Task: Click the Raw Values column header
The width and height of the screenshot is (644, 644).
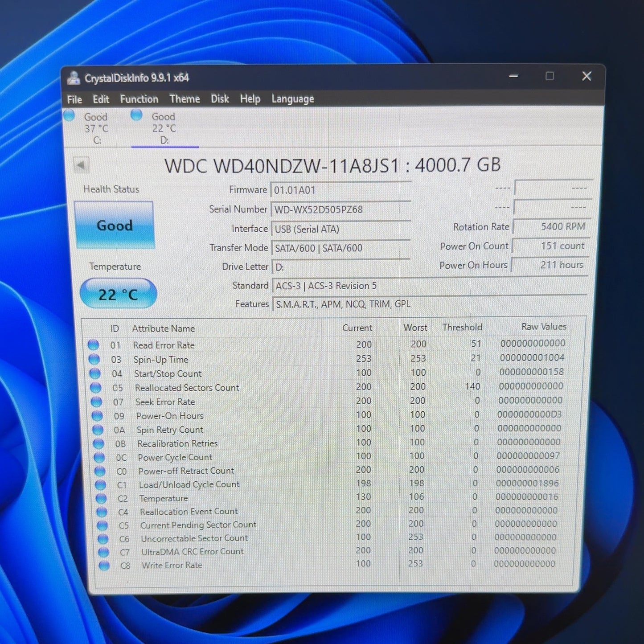Action: 544,327
